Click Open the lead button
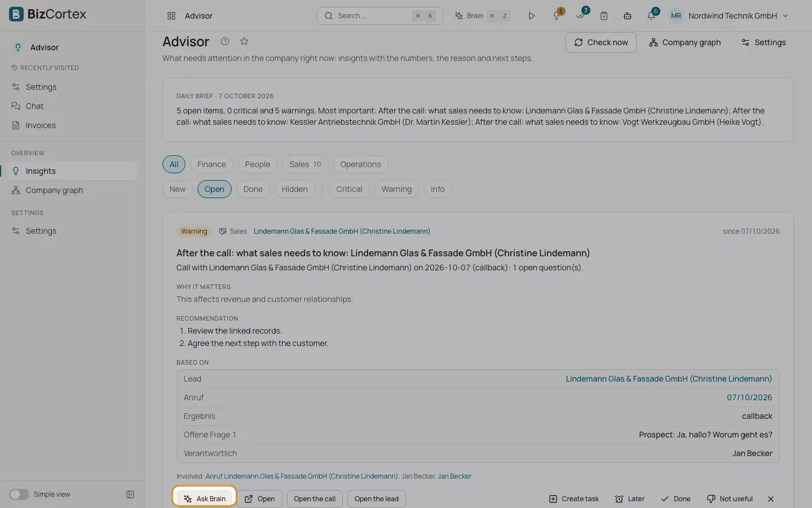Image resolution: width=812 pixels, height=508 pixels. click(377, 499)
